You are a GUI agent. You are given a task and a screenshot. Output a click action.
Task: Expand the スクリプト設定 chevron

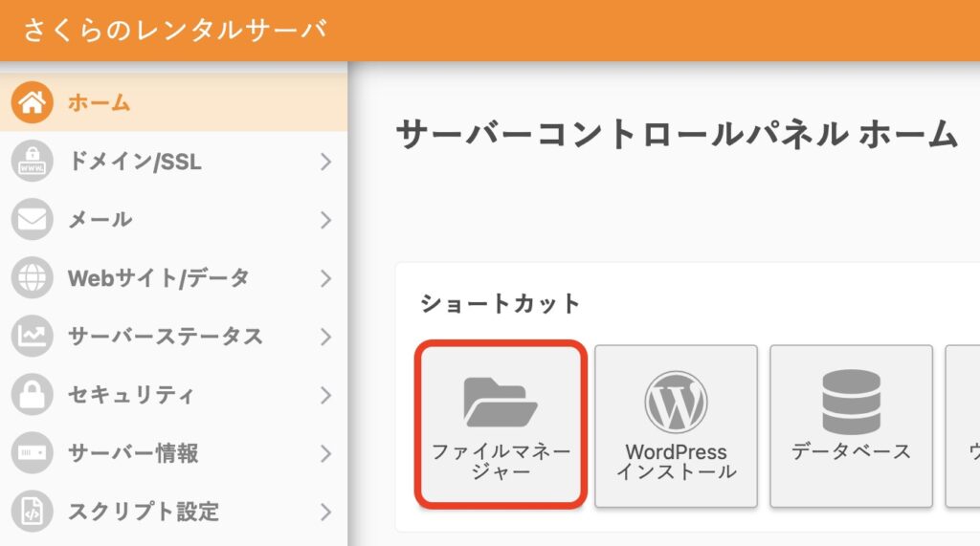pos(325,512)
